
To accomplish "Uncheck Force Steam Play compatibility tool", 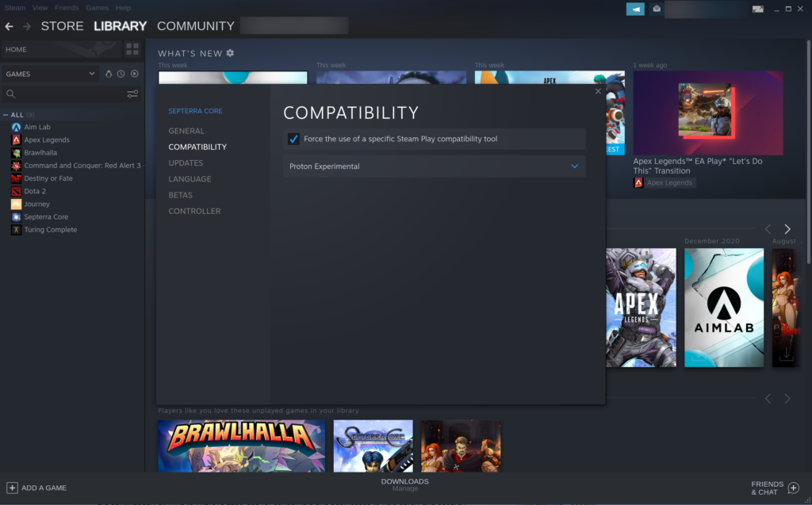I will tap(293, 139).
